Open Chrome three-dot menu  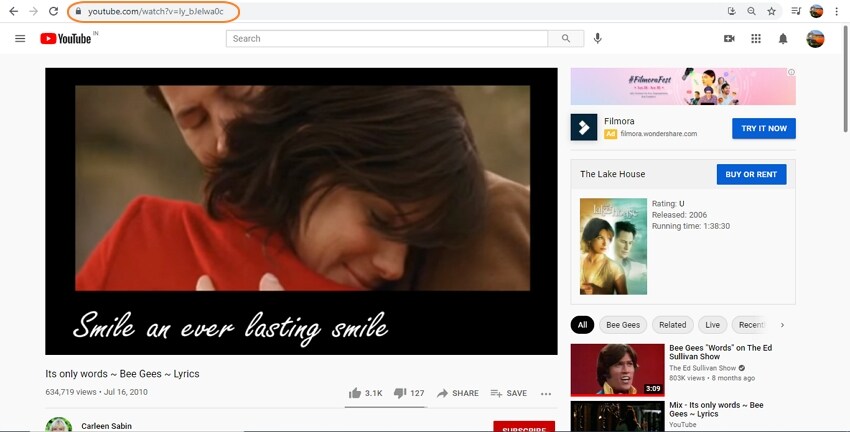click(x=837, y=11)
